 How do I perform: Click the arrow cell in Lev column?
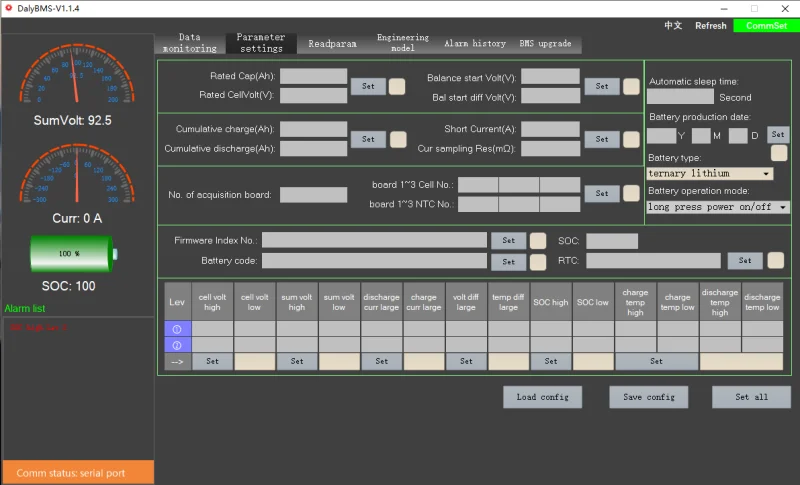(x=177, y=361)
